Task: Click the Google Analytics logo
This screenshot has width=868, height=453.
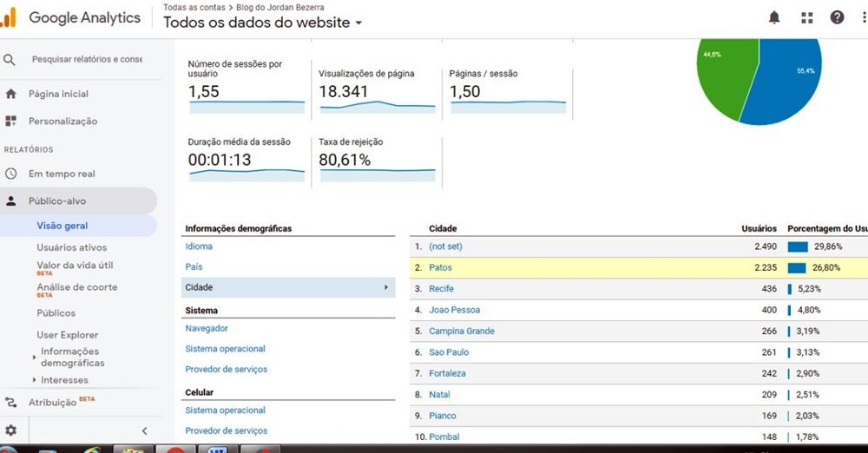Action: point(9,17)
